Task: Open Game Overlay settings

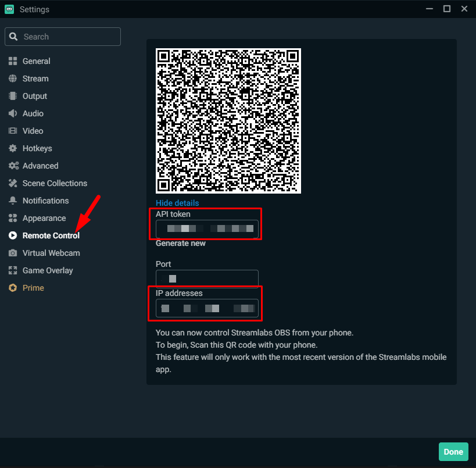Action: tap(48, 270)
